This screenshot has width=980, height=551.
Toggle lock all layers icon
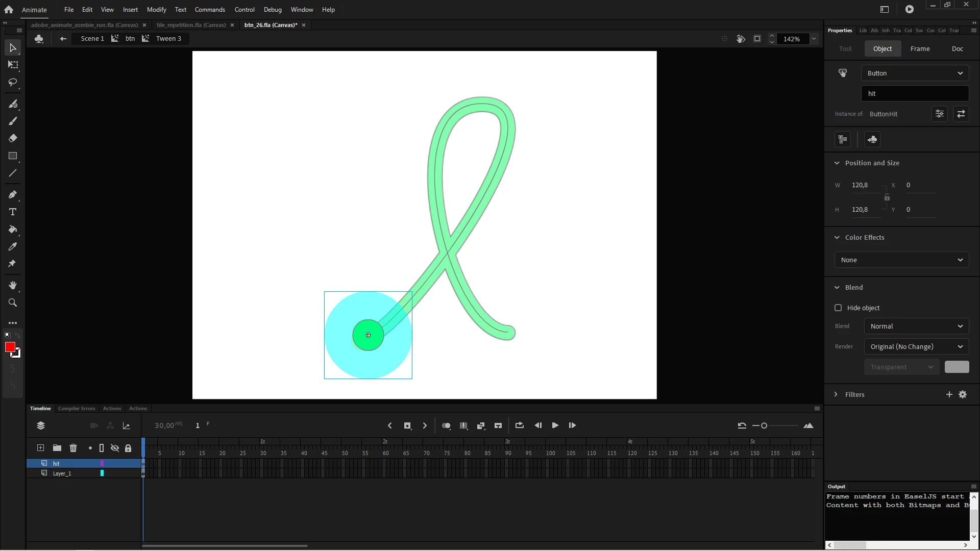click(128, 448)
